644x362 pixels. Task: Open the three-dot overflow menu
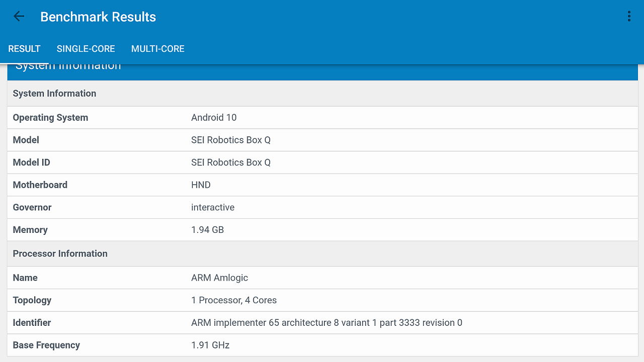click(629, 17)
